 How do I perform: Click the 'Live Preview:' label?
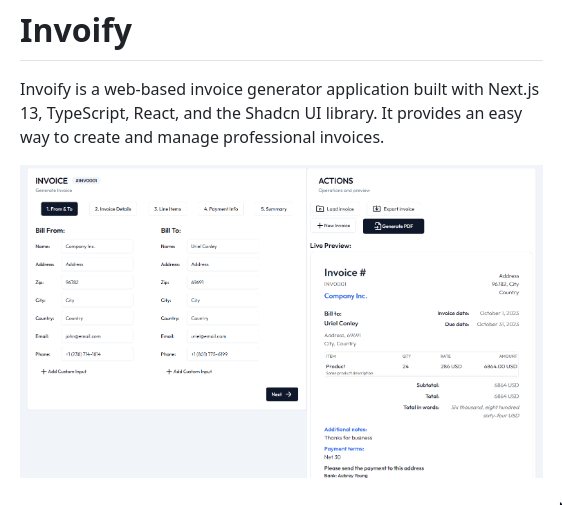(x=330, y=246)
